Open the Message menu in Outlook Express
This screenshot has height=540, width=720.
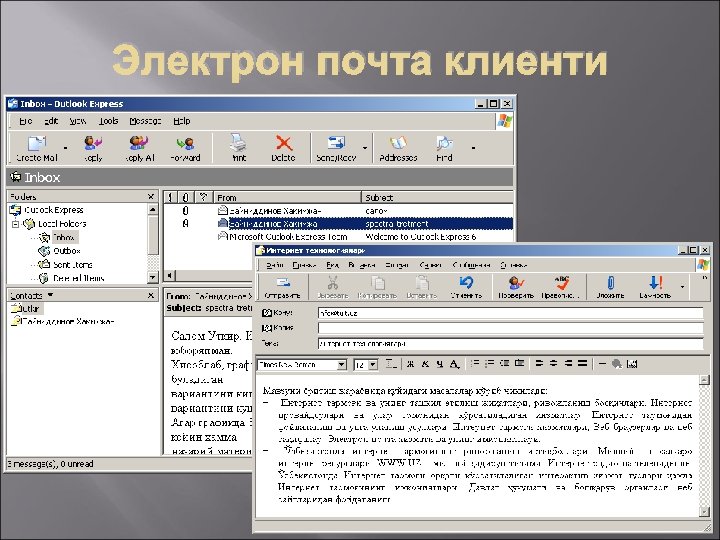click(x=145, y=121)
